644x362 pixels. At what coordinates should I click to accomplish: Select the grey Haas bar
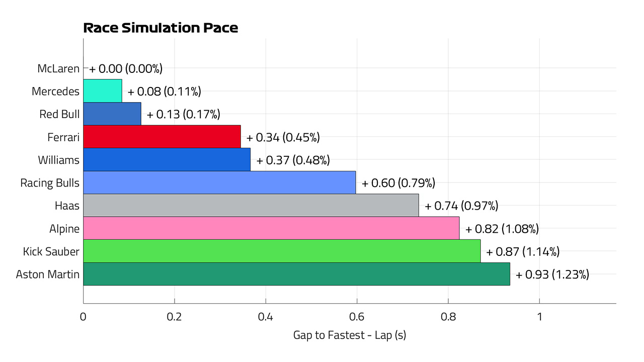251,205
